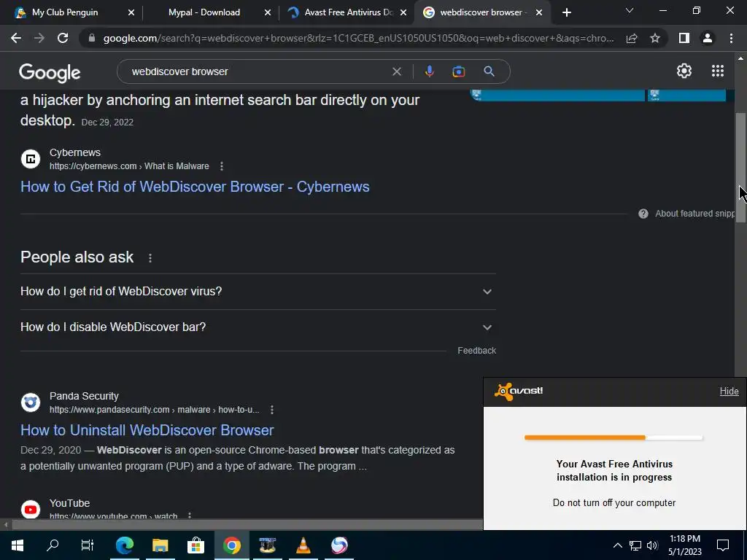Open Chrome's three-dot menu

(x=731, y=38)
